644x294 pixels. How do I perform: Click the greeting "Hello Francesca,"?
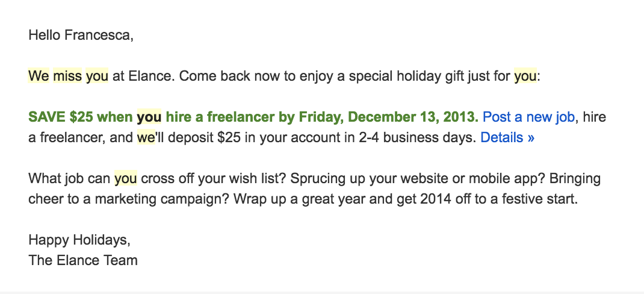coord(81,36)
